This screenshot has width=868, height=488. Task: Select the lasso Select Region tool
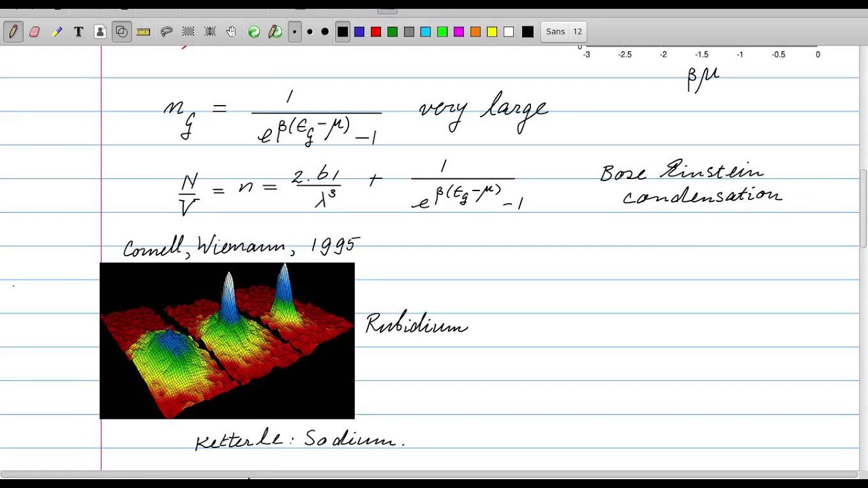(166, 32)
